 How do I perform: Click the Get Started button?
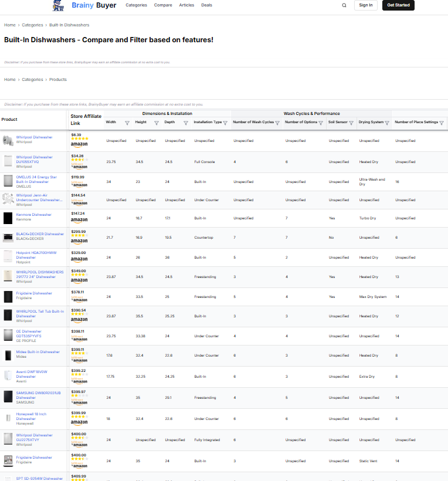398,5
